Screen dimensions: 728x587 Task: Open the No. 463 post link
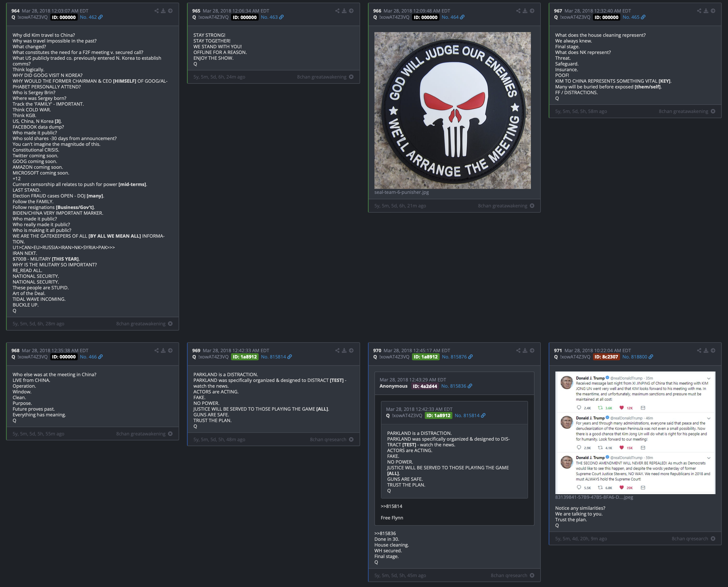(x=272, y=17)
